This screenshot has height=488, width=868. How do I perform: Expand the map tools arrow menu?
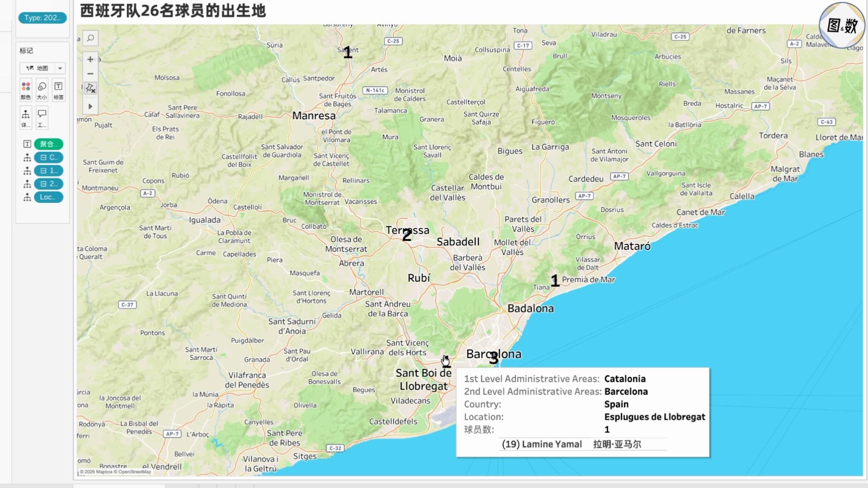[x=90, y=106]
